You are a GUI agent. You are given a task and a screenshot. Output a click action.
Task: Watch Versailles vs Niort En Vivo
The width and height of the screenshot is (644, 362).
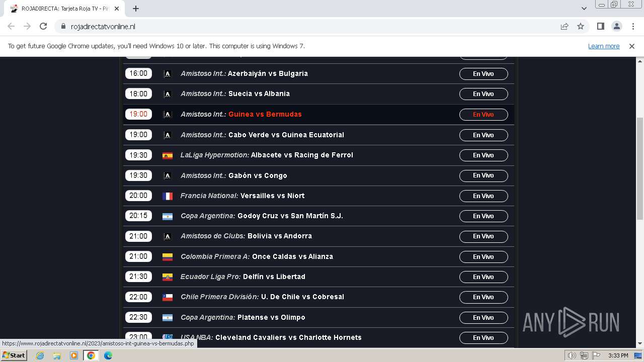[484, 196]
